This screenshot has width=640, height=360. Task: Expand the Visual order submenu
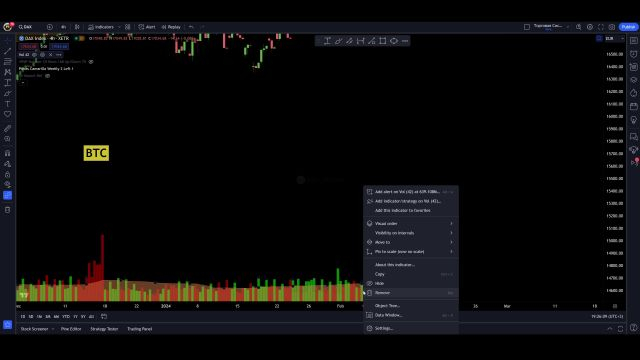[411, 223]
